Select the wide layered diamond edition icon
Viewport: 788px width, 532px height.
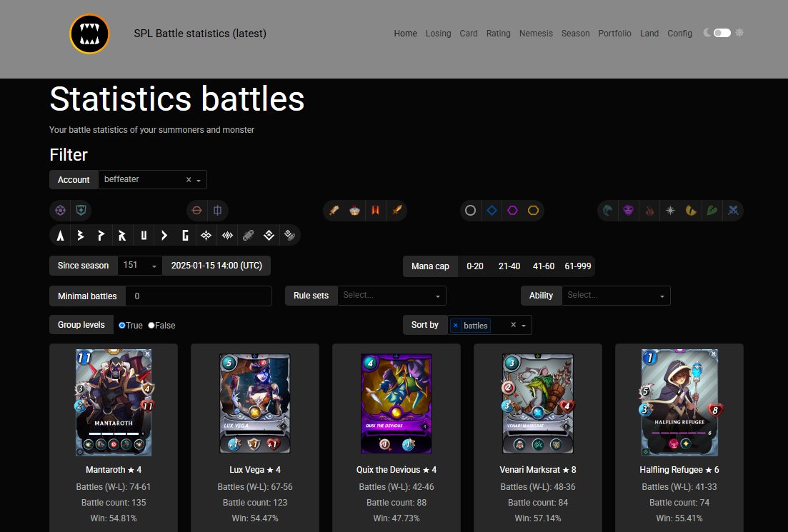[228, 235]
